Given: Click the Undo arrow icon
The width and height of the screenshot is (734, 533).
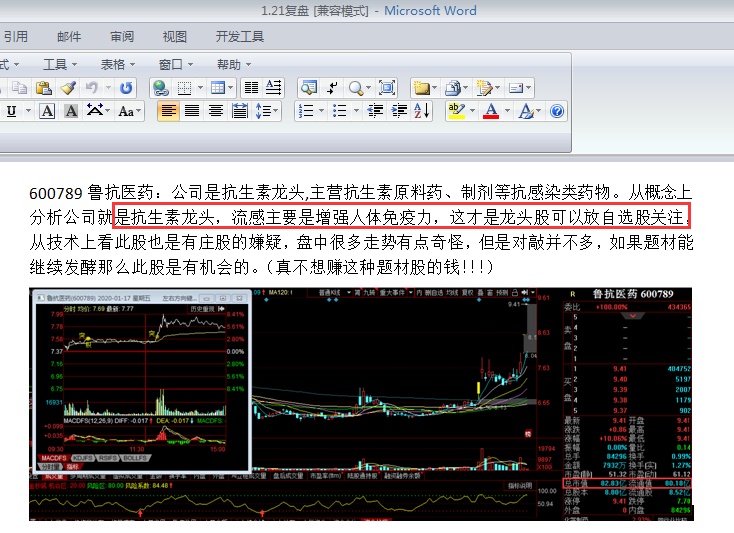Looking at the screenshot, I should pos(92,88).
